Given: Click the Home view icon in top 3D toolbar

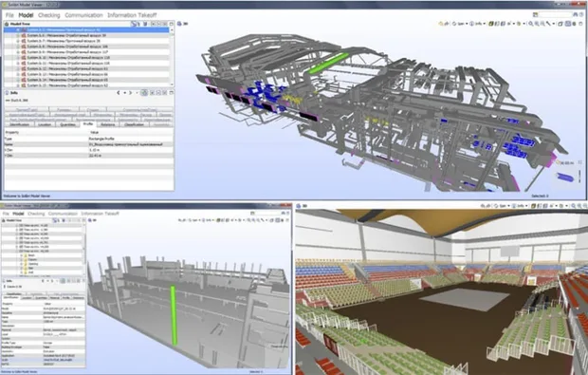Looking at the screenshot, I should coord(441,24).
